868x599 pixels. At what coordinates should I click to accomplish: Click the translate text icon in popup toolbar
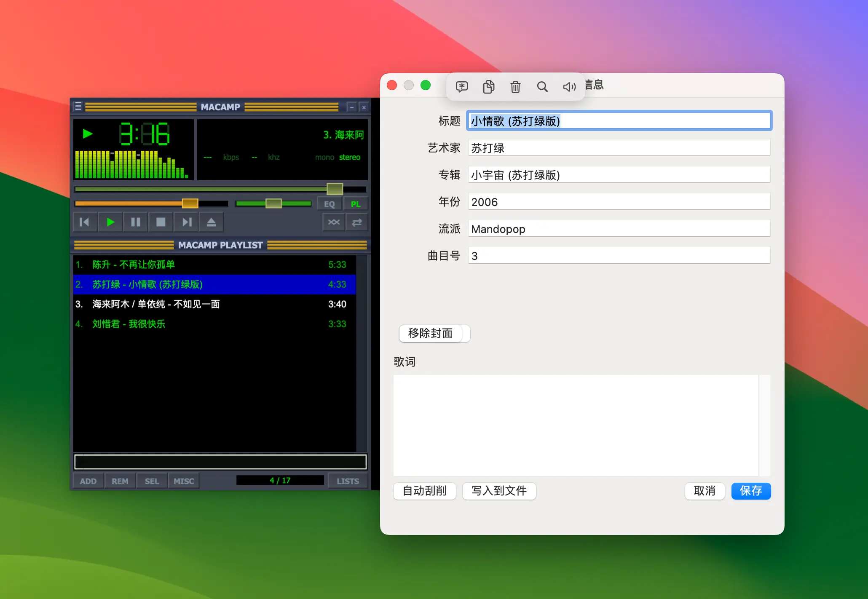click(462, 87)
